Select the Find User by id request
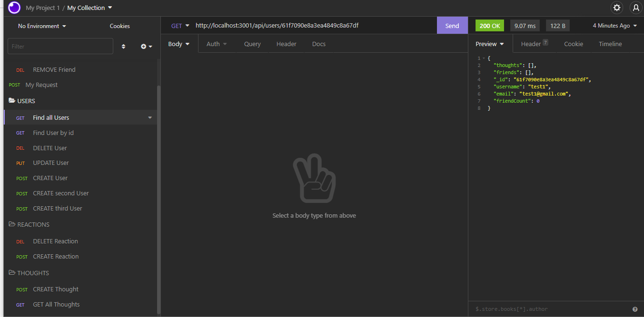Screen dimensions: 644x317 point(80,133)
